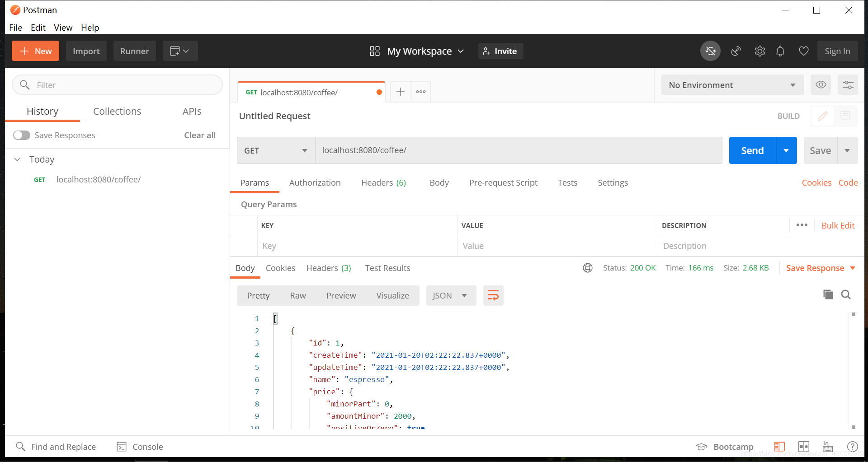Viewport: 868px width, 462px height.
Task: Click the Sign In button
Action: pos(837,51)
